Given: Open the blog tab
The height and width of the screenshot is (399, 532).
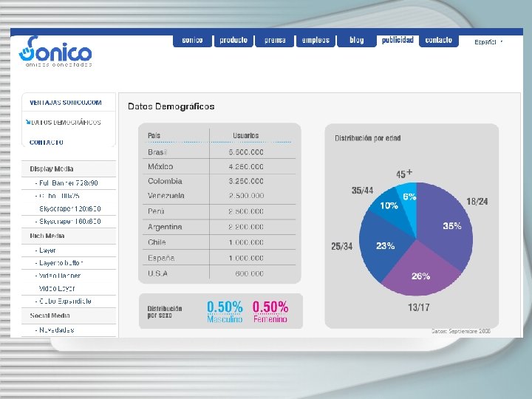Looking at the screenshot, I should pos(357,41).
